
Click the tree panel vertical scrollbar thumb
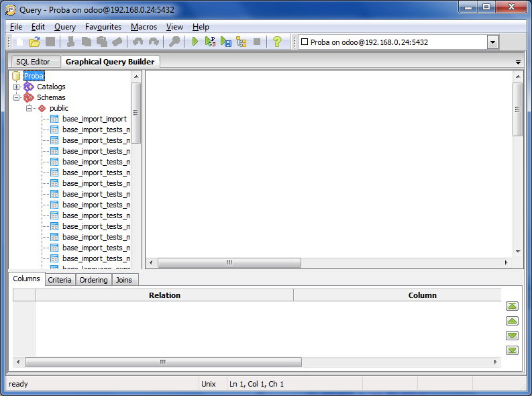point(136,113)
